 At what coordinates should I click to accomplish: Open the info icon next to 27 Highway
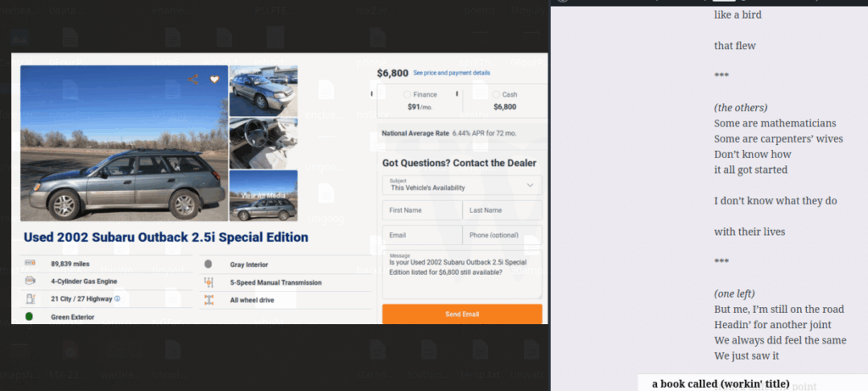[x=117, y=299]
